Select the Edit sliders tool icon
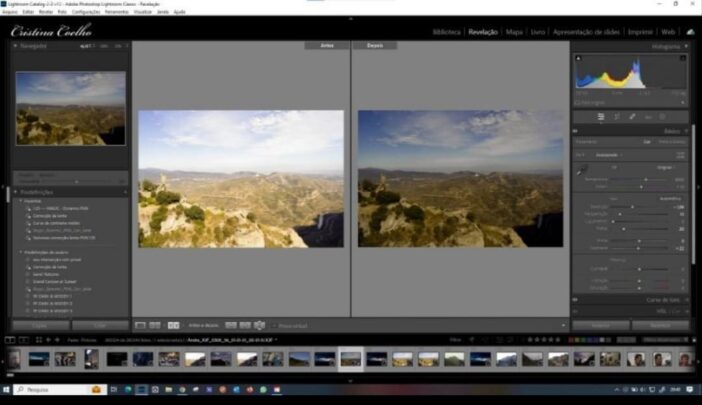This screenshot has height=405, width=702. coord(600,117)
